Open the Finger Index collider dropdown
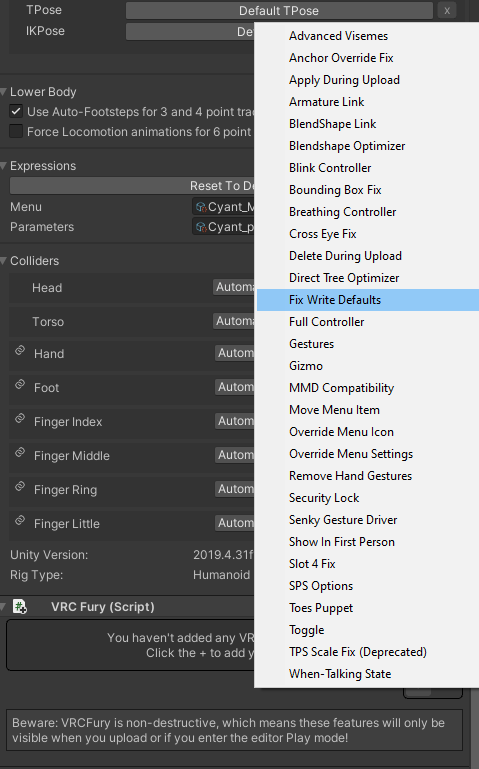This screenshot has height=769, width=479. coord(235,421)
